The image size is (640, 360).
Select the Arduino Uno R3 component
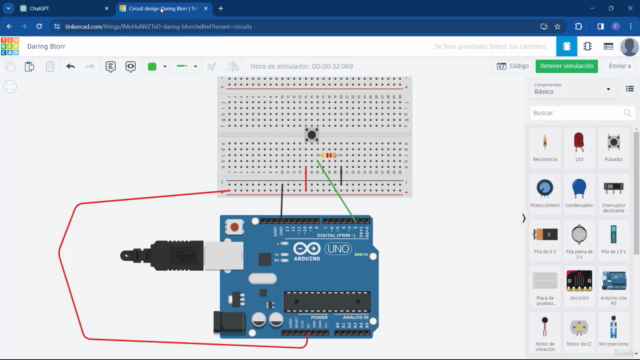[x=613, y=286]
